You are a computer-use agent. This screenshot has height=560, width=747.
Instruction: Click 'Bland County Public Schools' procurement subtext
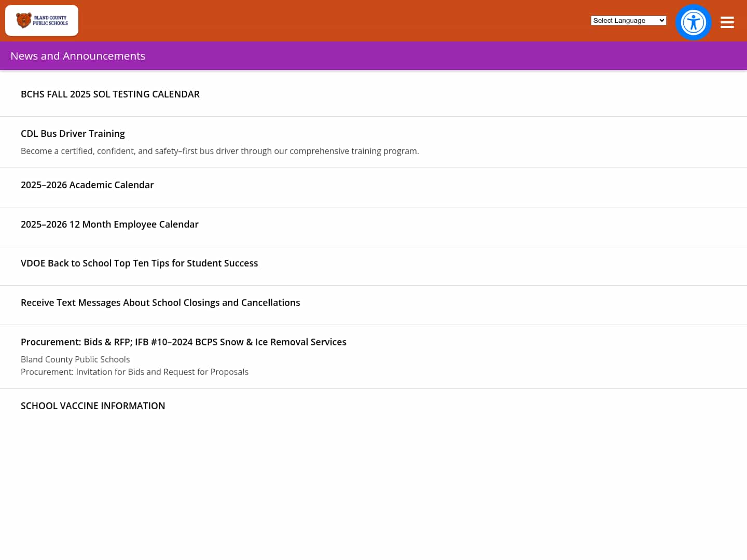[75, 359]
